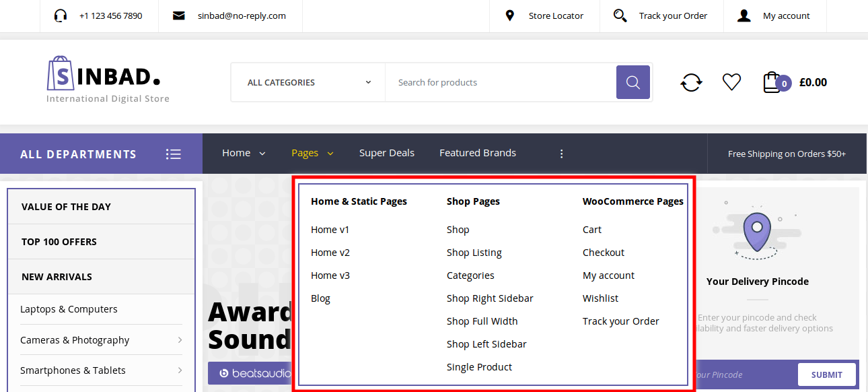Open Value of the Day department

pos(101,207)
